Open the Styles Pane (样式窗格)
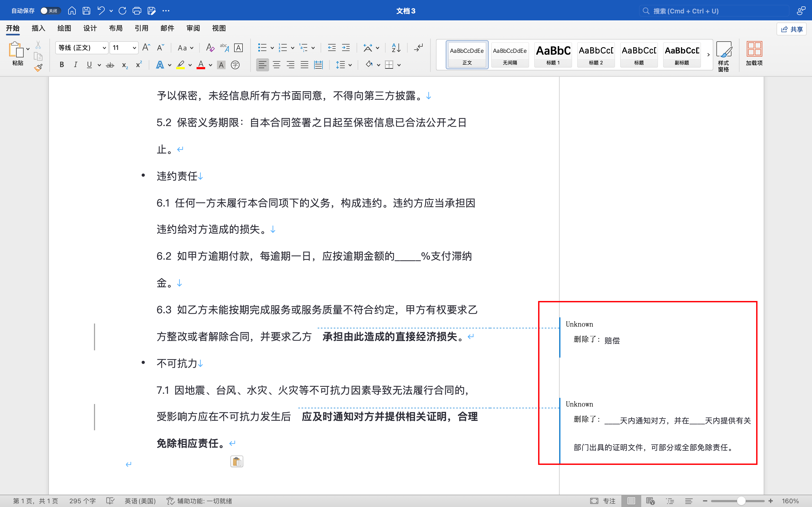The height and width of the screenshot is (507, 812). click(x=723, y=56)
